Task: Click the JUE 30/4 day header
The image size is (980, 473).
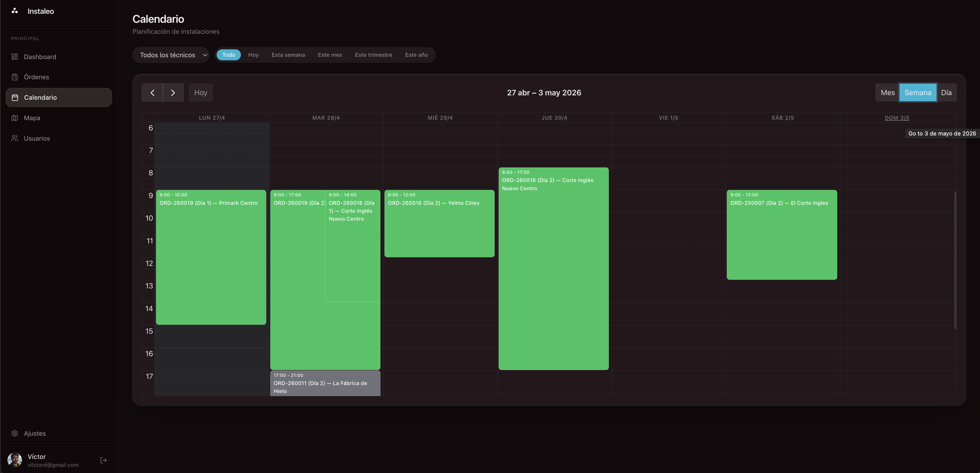Action: tap(554, 118)
